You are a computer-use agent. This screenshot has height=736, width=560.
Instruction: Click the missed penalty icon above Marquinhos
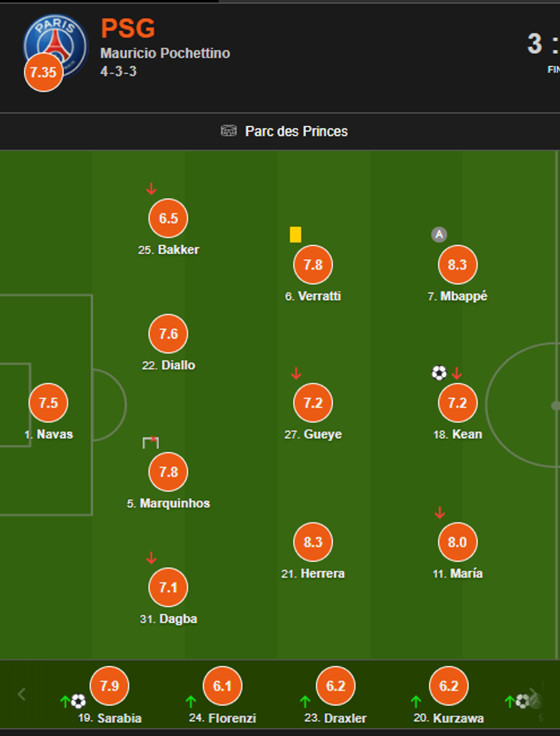151,442
